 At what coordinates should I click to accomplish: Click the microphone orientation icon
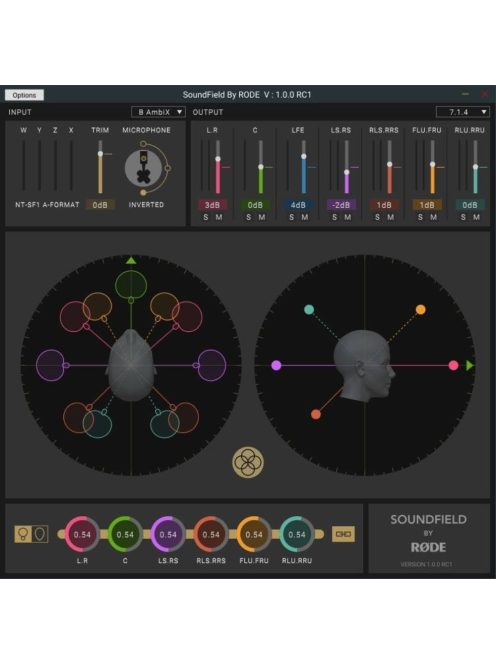click(144, 169)
